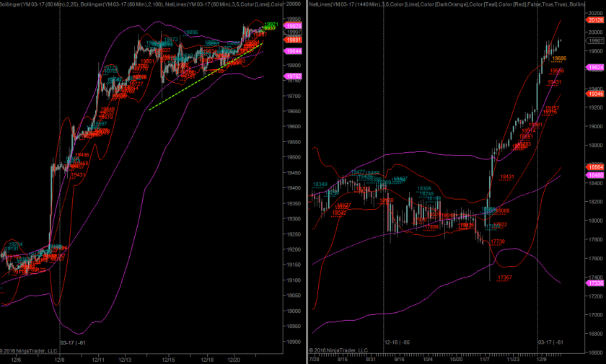Viewport: 606px width, 364px height.
Task: Click the red 19556 net line label
Action: pos(557,71)
